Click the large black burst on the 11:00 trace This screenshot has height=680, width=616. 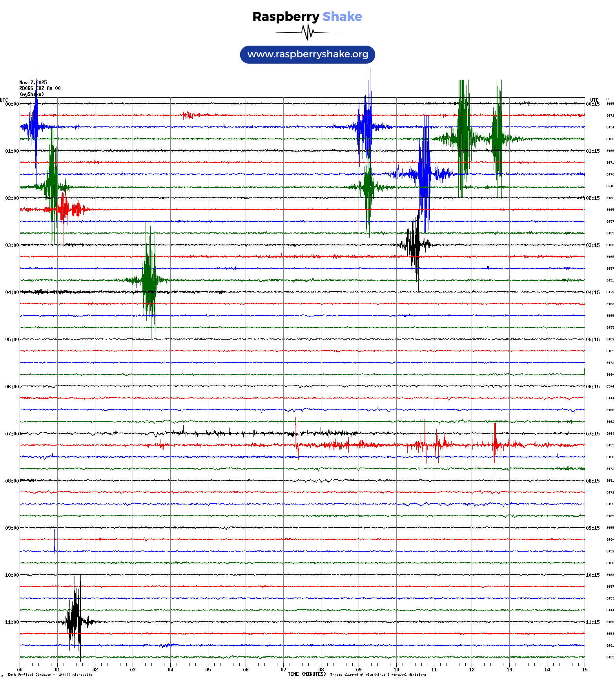click(x=75, y=621)
